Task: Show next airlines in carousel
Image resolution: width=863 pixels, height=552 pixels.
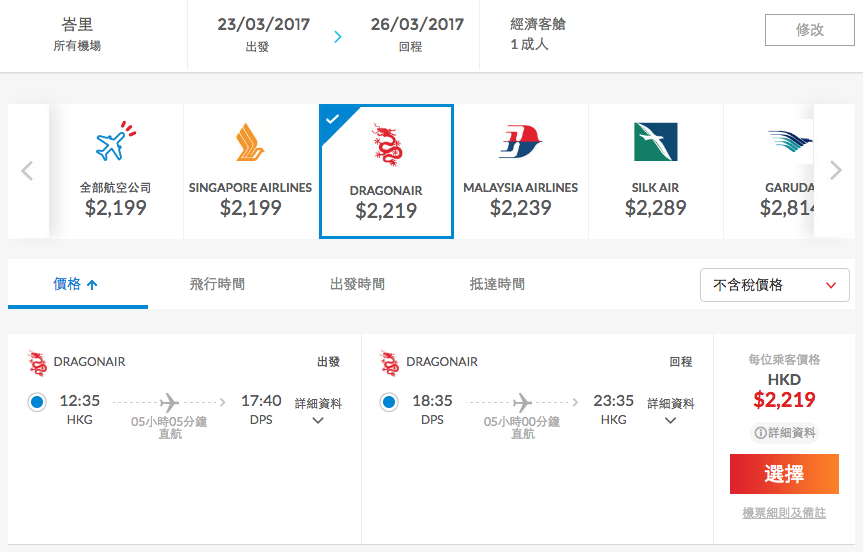Action: pos(835,171)
